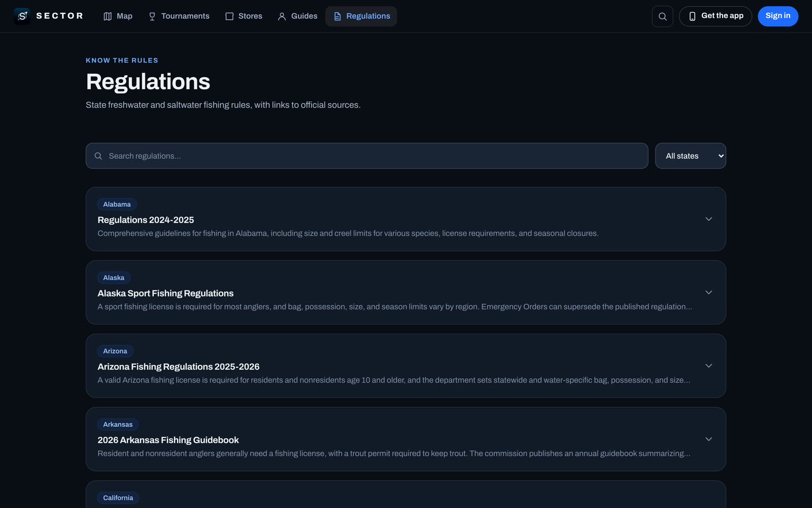
Task: Click the 2026 Arkansas Fishing Guidebook title
Action: [x=168, y=440]
